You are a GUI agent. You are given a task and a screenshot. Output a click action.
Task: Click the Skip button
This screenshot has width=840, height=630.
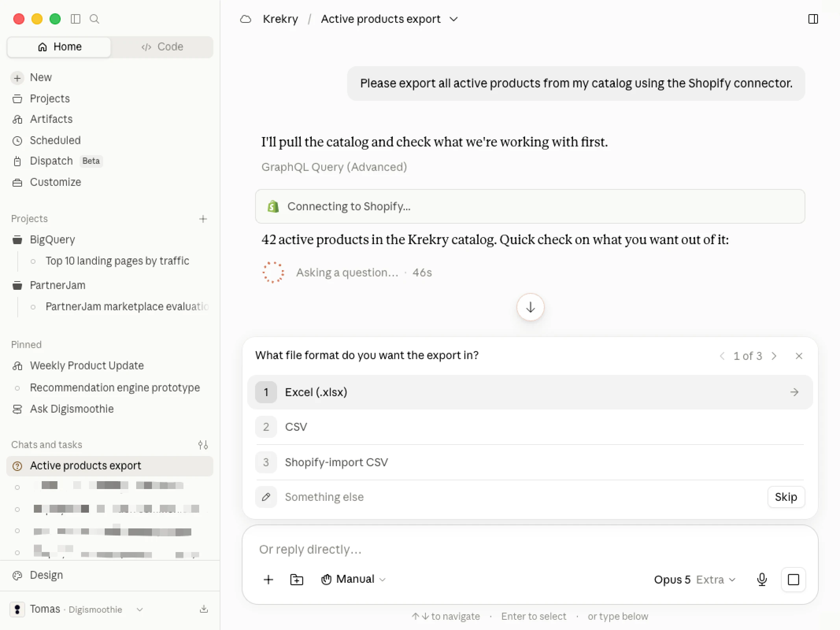[x=786, y=497]
